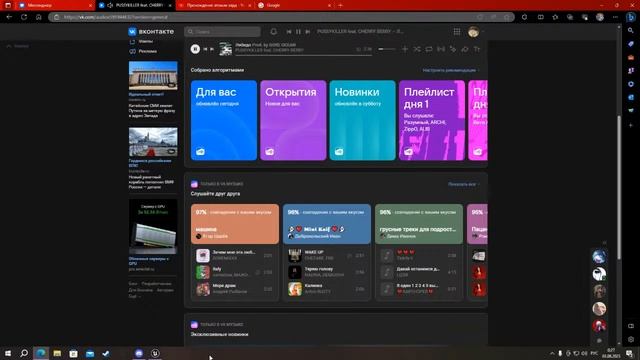
Task: Click the share icon in the player
Action: pyautogui.click(x=465, y=49)
